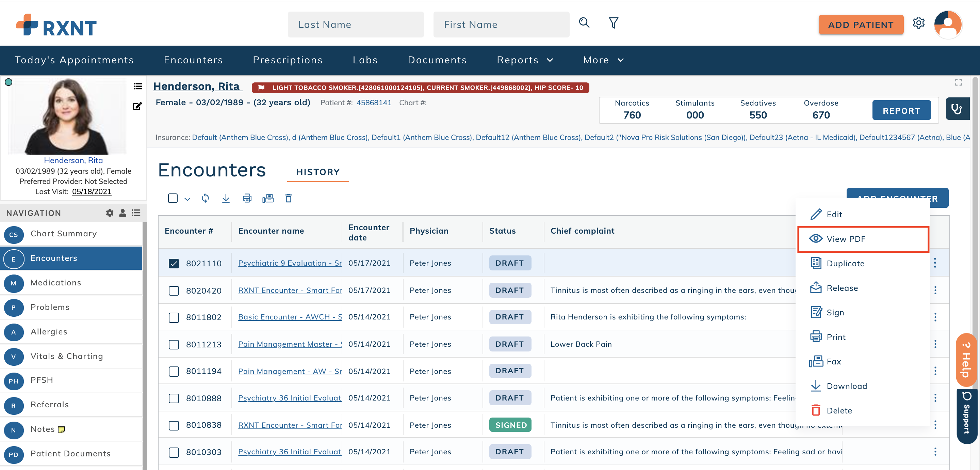This screenshot has width=980, height=470.
Task: Click the ADD PATIENT button
Action: coord(861,25)
